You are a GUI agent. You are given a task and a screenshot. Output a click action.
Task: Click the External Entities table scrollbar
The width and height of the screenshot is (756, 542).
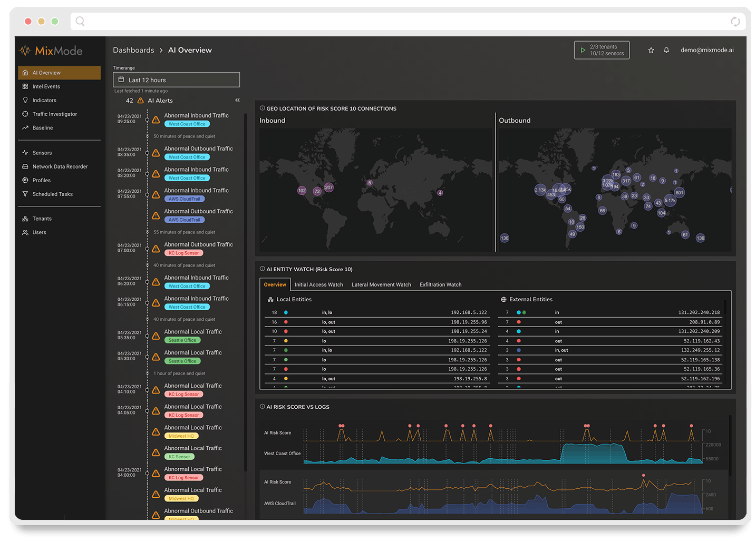[725, 307]
